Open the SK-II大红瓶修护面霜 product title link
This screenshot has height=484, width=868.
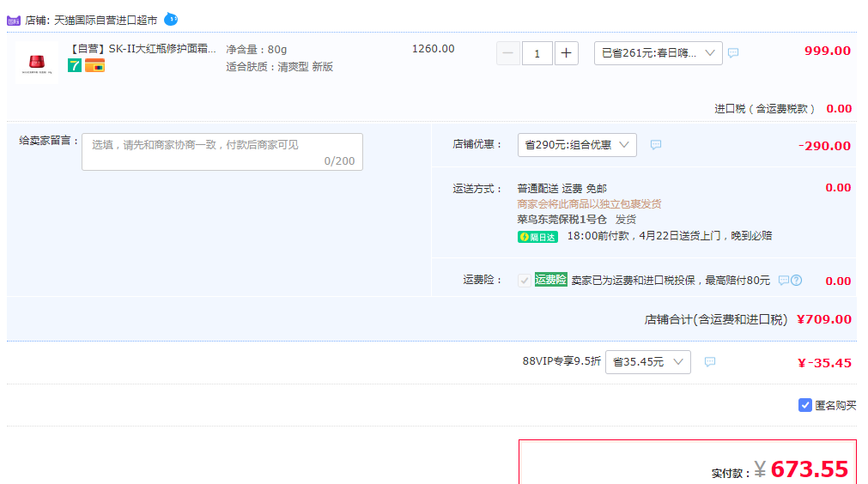(143, 49)
